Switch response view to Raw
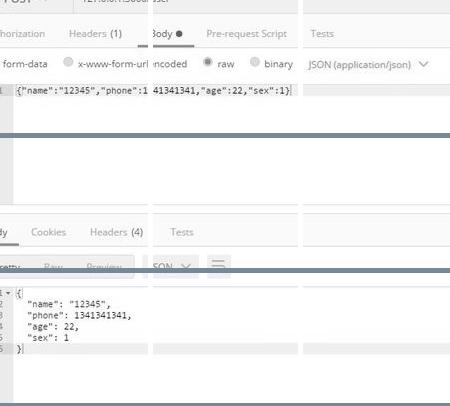The height and width of the screenshot is (406, 450). pyautogui.click(x=53, y=266)
